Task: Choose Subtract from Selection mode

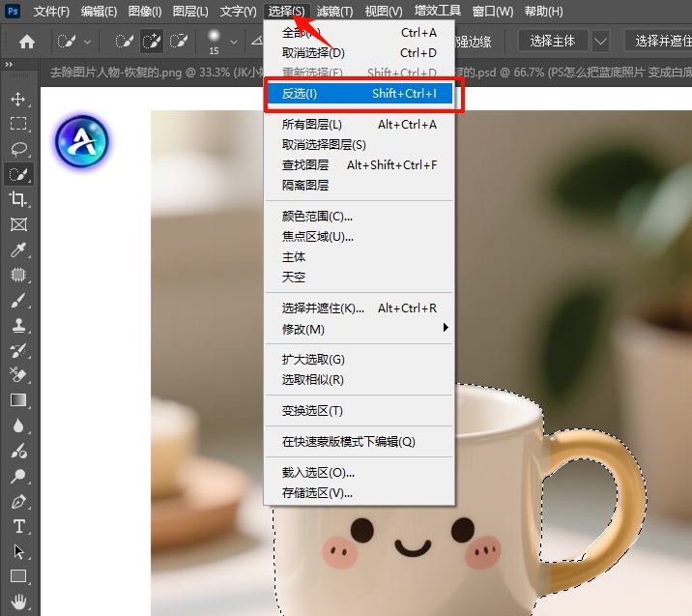Action: tap(179, 42)
